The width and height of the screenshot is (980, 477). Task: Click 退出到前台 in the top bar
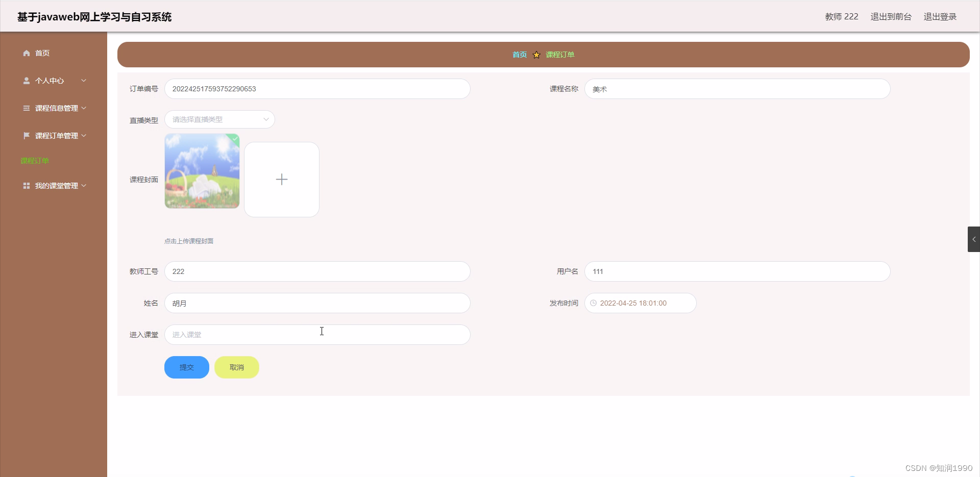(891, 16)
